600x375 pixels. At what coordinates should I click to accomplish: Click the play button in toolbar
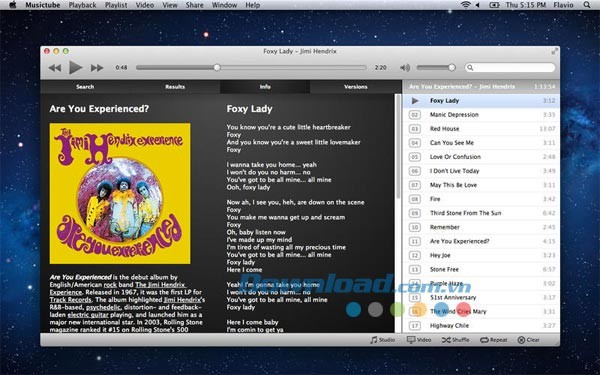click(75, 68)
